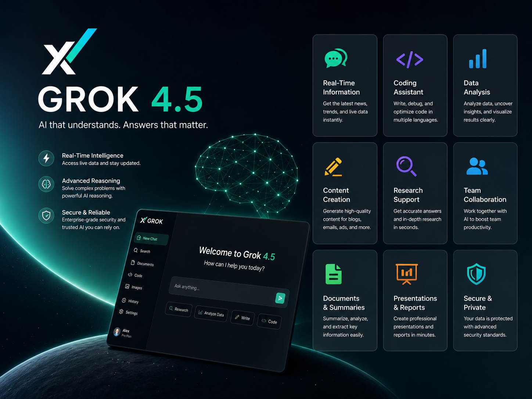Click the large X logo above GROK 4.5
532x399 pixels.
coord(69,51)
